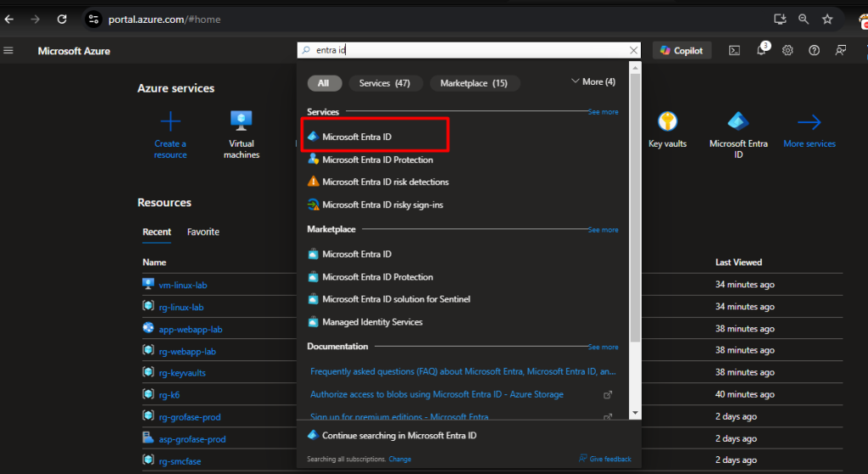Select the Services (47) filter

click(x=384, y=83)
